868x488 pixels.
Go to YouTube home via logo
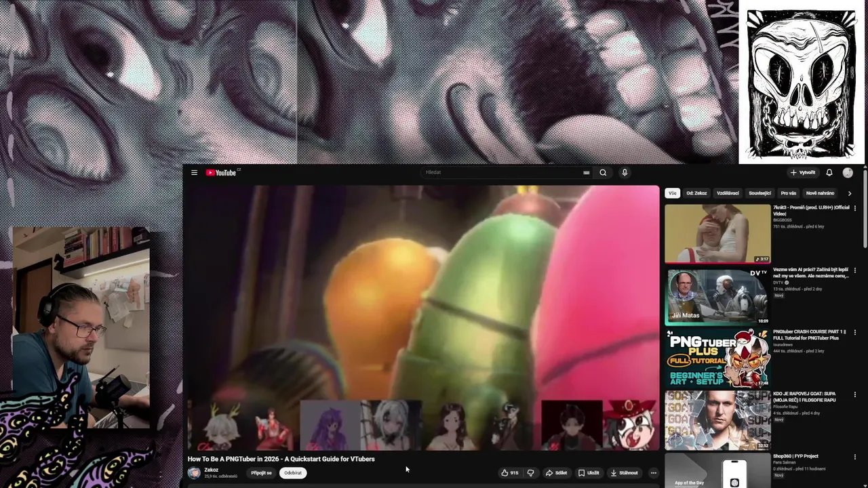click(221, 173)
